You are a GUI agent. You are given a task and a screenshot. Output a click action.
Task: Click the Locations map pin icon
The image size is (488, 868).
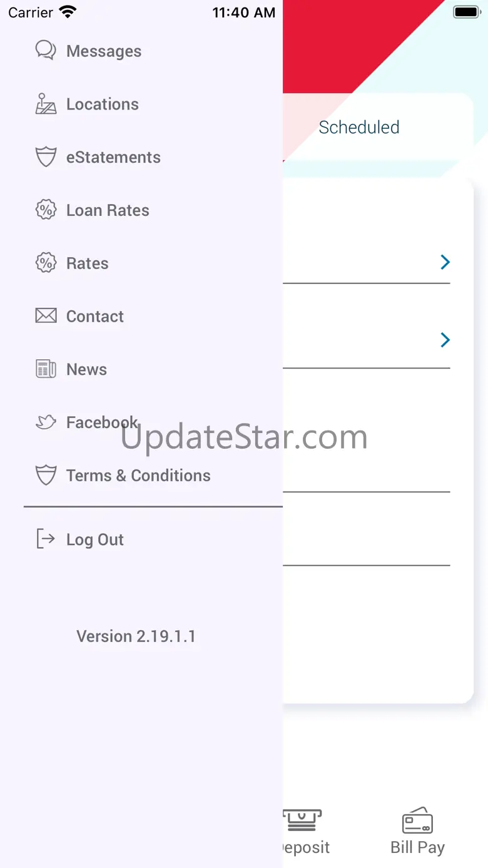(46, 104)
